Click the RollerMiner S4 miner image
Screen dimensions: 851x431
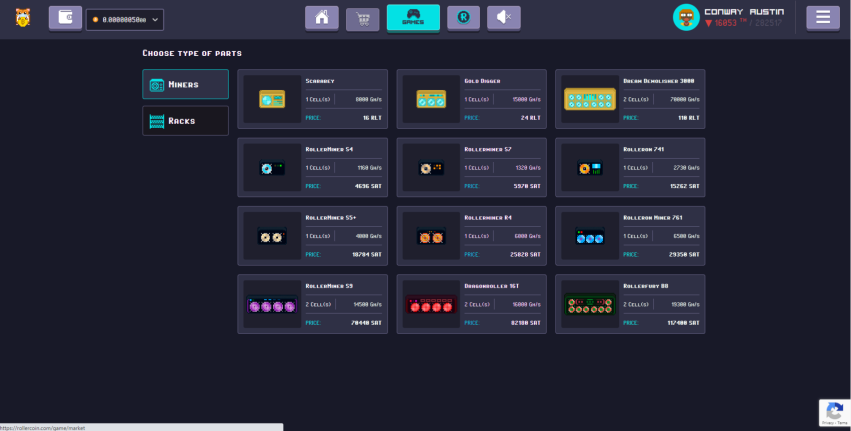coord(272,167)
